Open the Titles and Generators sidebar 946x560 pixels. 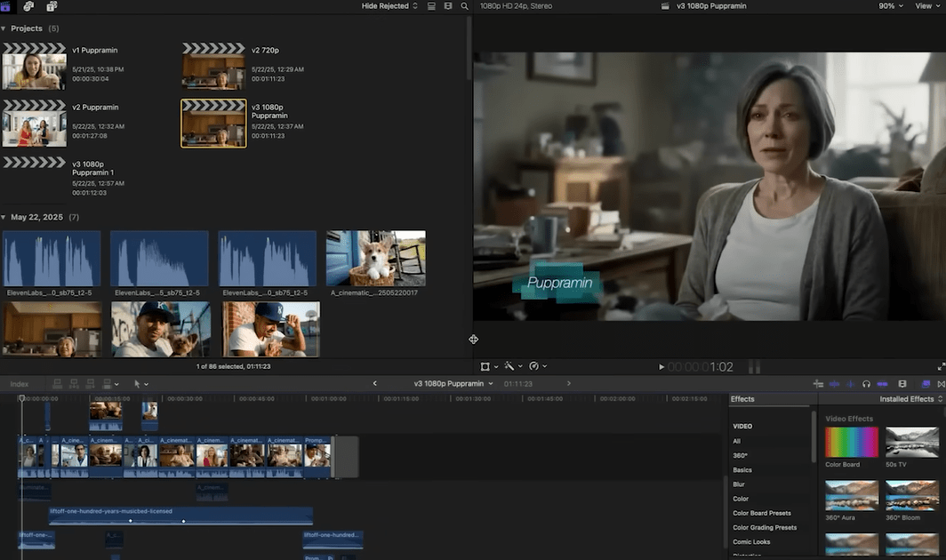52,6
